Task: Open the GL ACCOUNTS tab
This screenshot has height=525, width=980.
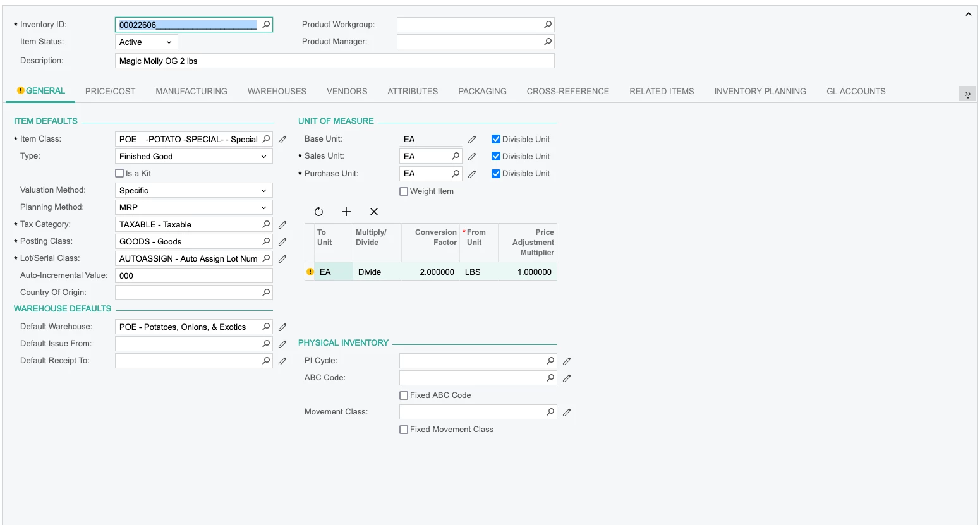Action: point(856,91)
